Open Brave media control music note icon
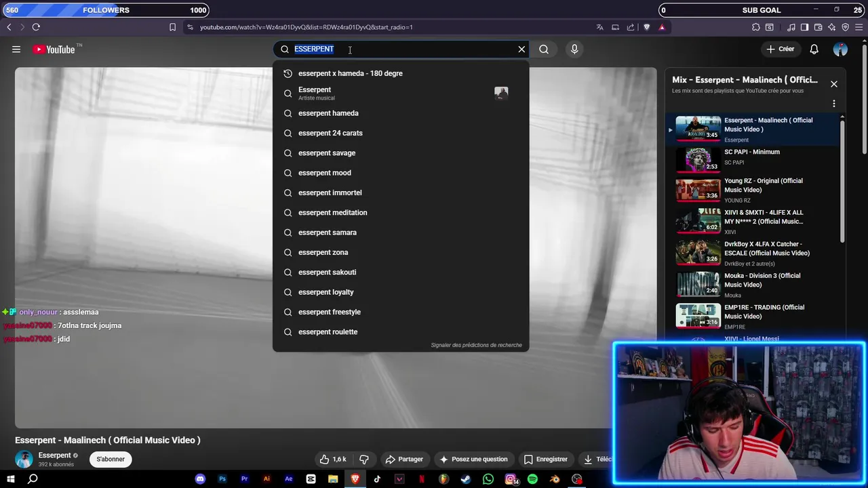This screenshot has width=868, height=488. coord(791,27)
